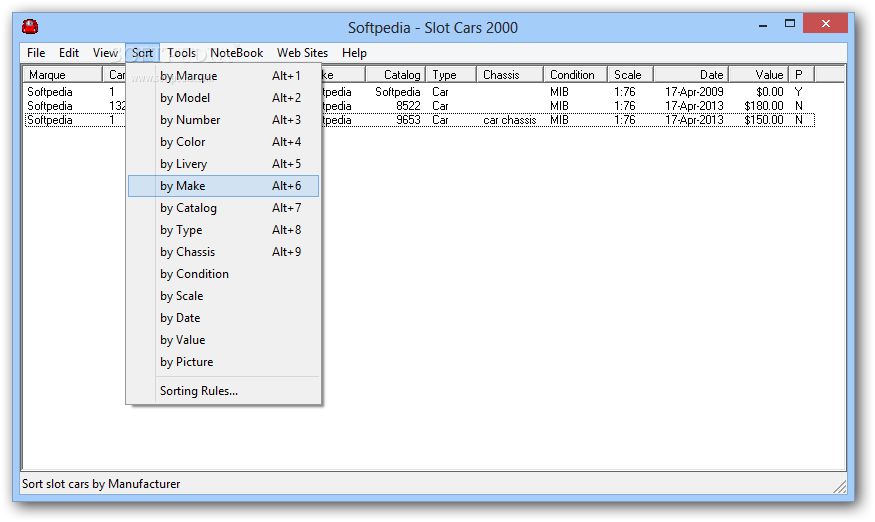This screenshot has height=522, width=875.
Task: Sort by Catalog
Action: [x=223, y=208]
